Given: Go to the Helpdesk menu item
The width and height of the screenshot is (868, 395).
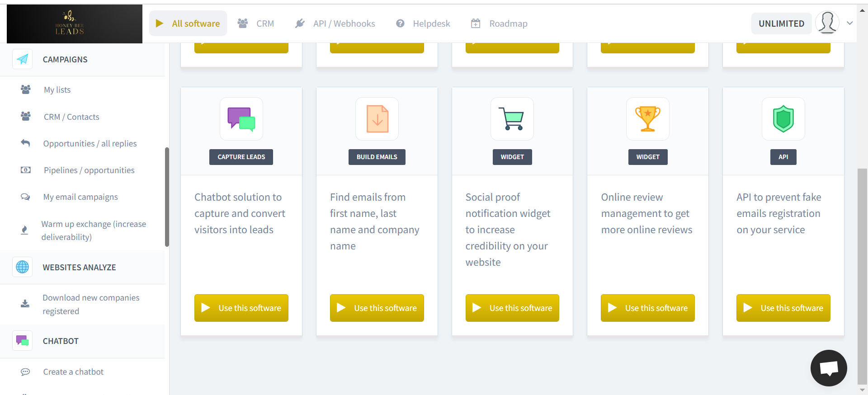Looking at the screenshot, I should (423, 24).
